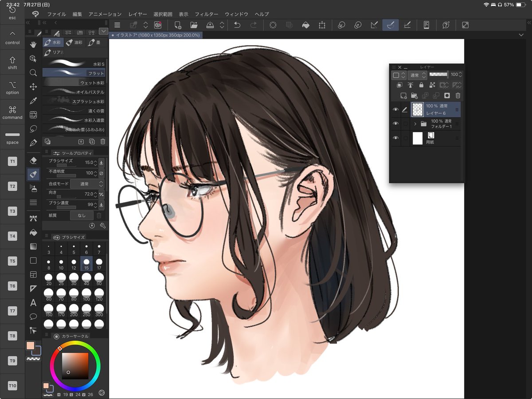Toggle brush size pressure dynamics button
The height and width of the screenshot is (399, 532).
click(101, 162)
